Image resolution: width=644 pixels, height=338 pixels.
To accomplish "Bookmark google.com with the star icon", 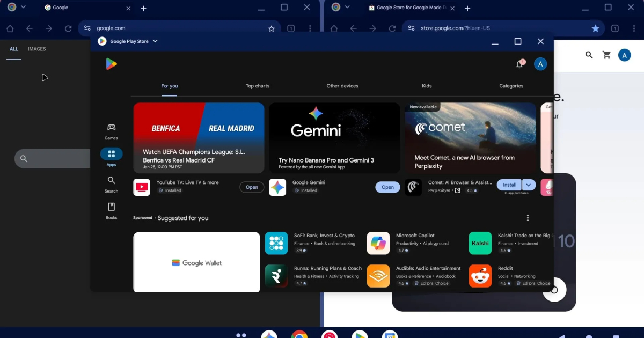I will (x=272, y=28).
